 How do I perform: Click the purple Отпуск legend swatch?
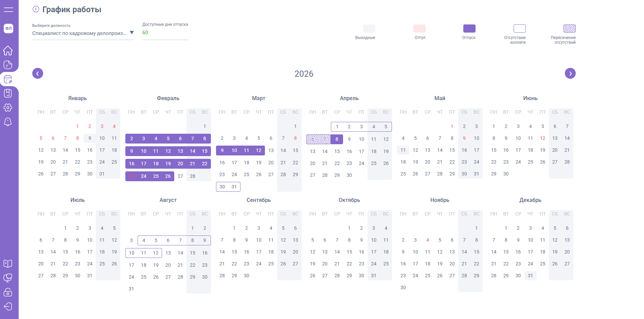tap(469, 29)
